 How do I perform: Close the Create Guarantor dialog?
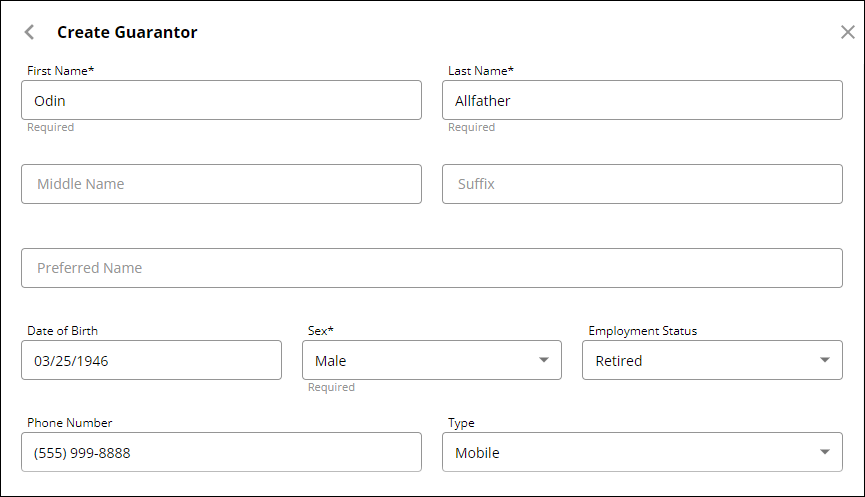[x=848, y=32]
